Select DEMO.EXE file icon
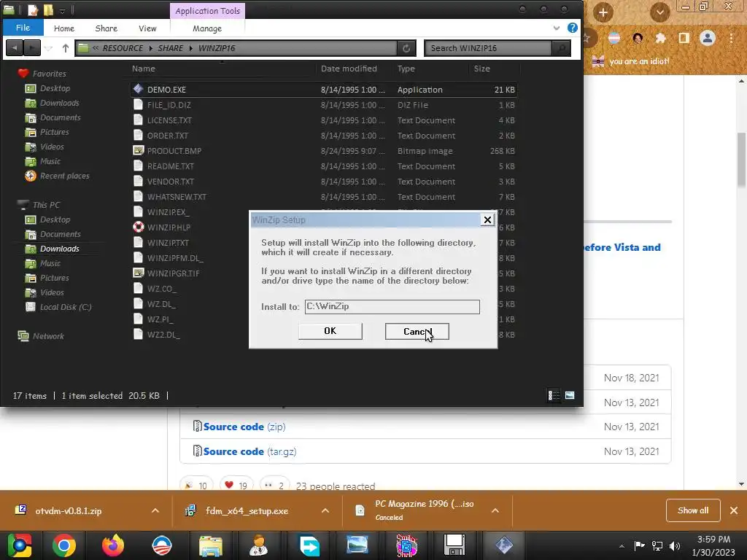Image resolution: width=747 pixels, height=560 pixels. (138, 89)
